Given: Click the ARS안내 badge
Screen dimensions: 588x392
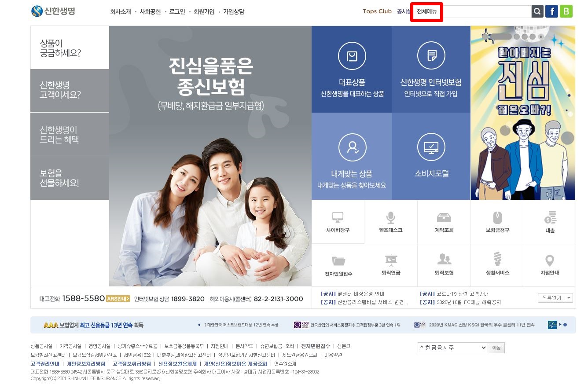Looking at the screenshot, I should click(118, 299).
